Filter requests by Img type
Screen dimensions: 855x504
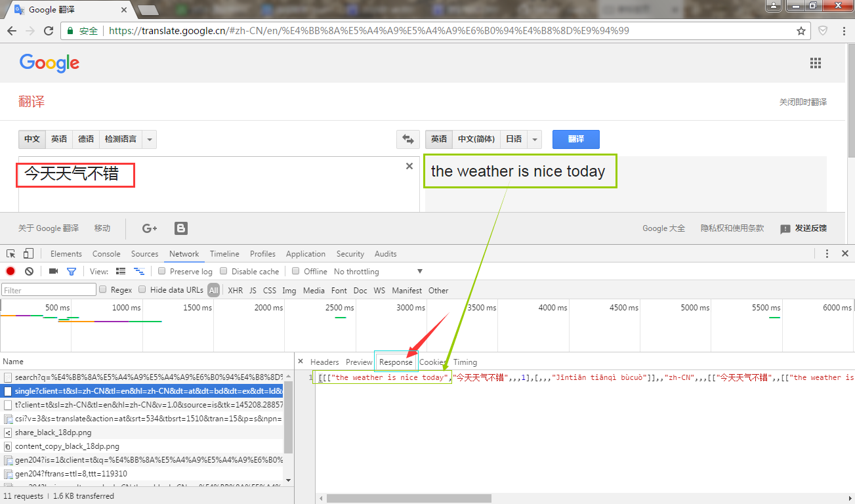pyautogui.click(x=289, y=290)
